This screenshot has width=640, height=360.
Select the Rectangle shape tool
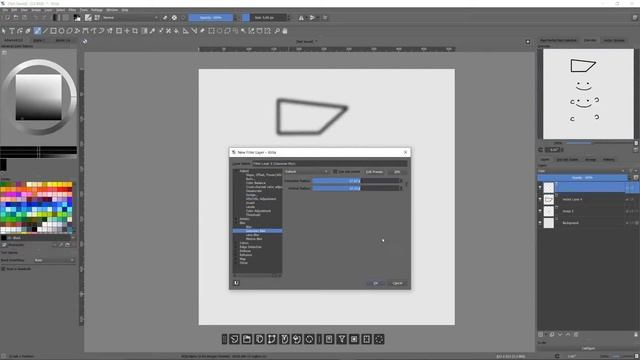[x=53, y=31]
